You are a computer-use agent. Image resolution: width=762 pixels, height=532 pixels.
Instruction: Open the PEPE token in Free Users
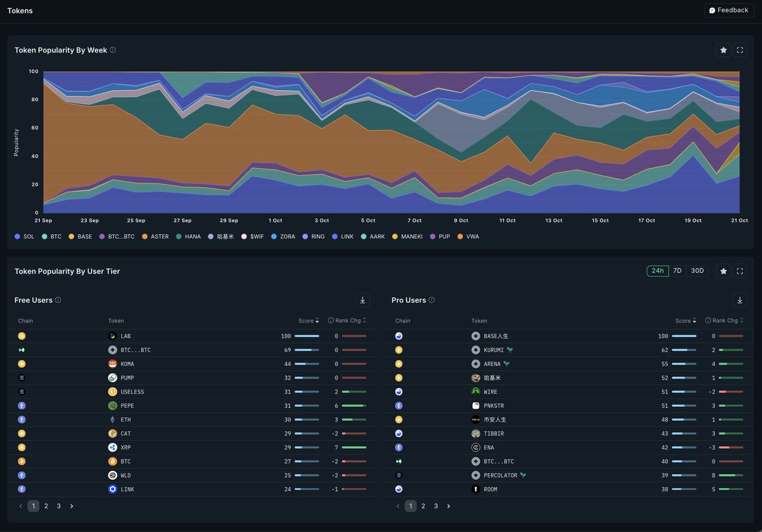pyautogui.click(x=127, y=406)
